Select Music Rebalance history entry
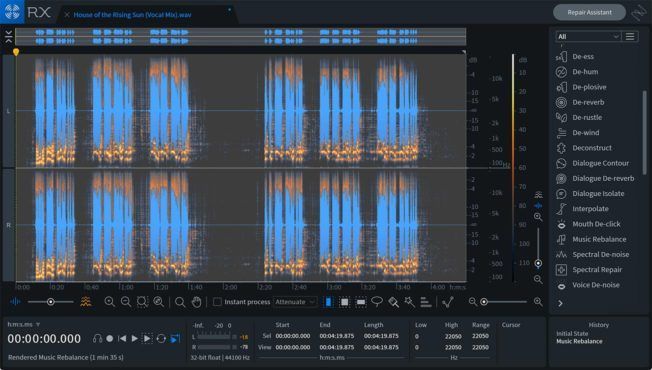 [x=579, y=341]
